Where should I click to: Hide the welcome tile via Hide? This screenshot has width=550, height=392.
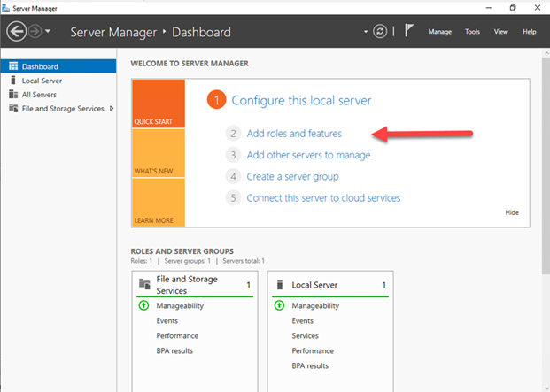[x=512, y=212]
